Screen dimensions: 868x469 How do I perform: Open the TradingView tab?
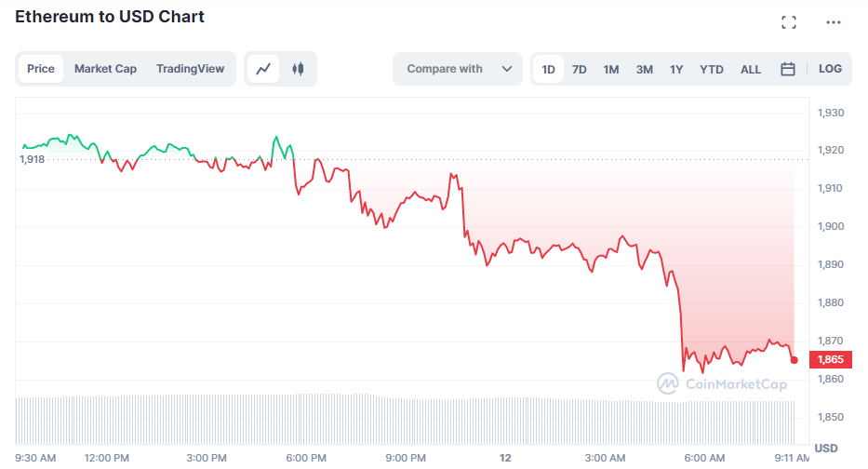190,69
